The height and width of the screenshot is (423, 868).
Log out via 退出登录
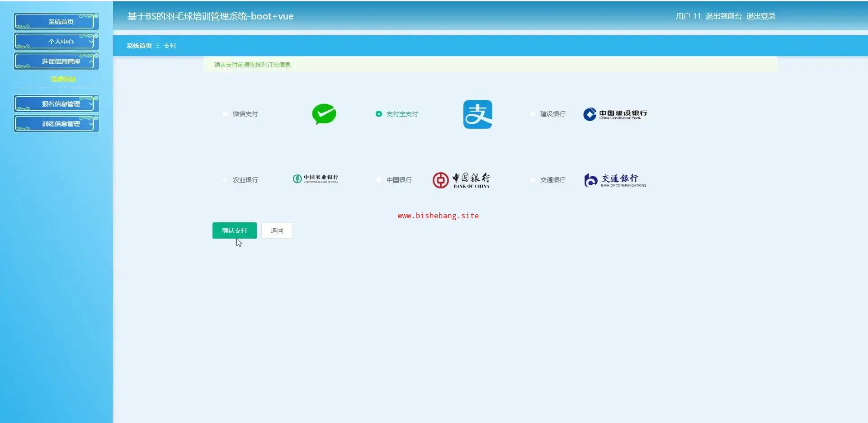coord(761,16)
